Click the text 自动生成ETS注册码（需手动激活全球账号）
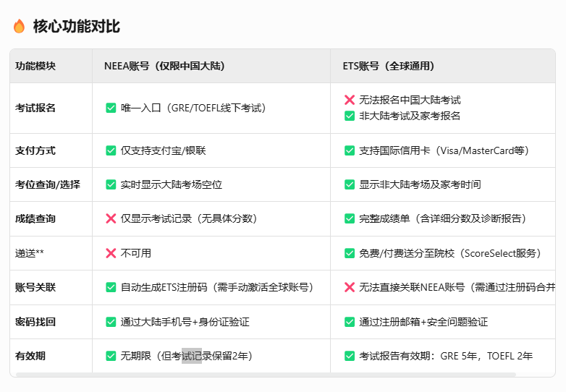566x392 pixels. [x=217, y=287]
